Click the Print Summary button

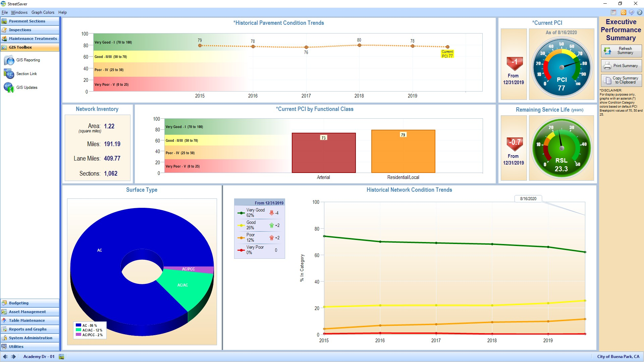tap(621, 66)
